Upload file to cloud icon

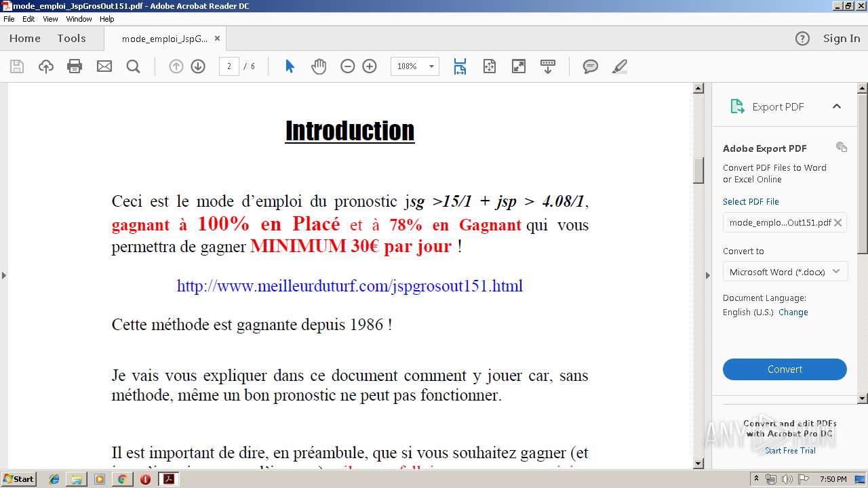coord(45,66)
